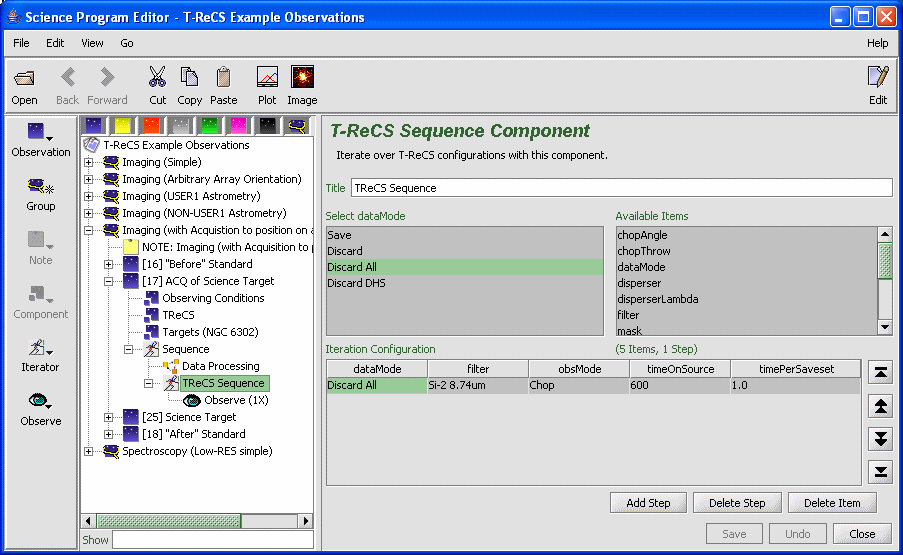Image resolution: width=903 pixels, height=555 pixels.
Task: Select disperserLambda in Available Items
Action: (x=746, y=299)
